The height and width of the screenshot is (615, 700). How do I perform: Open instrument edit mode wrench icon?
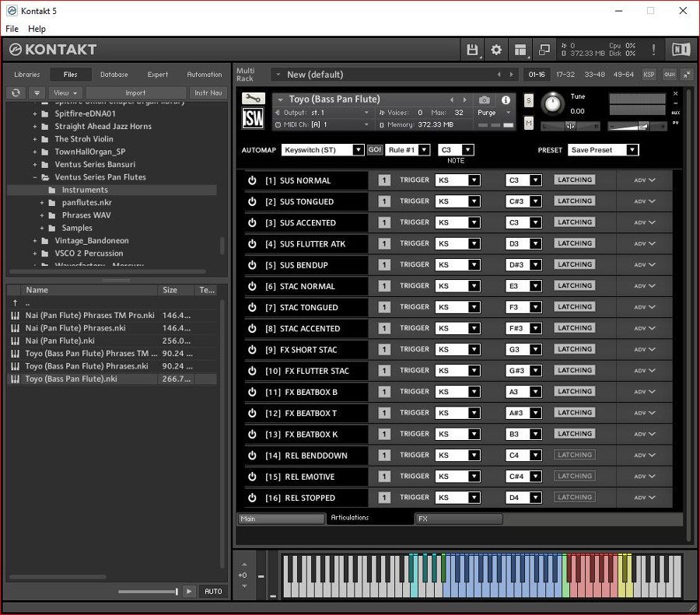(x=253, y=98)
